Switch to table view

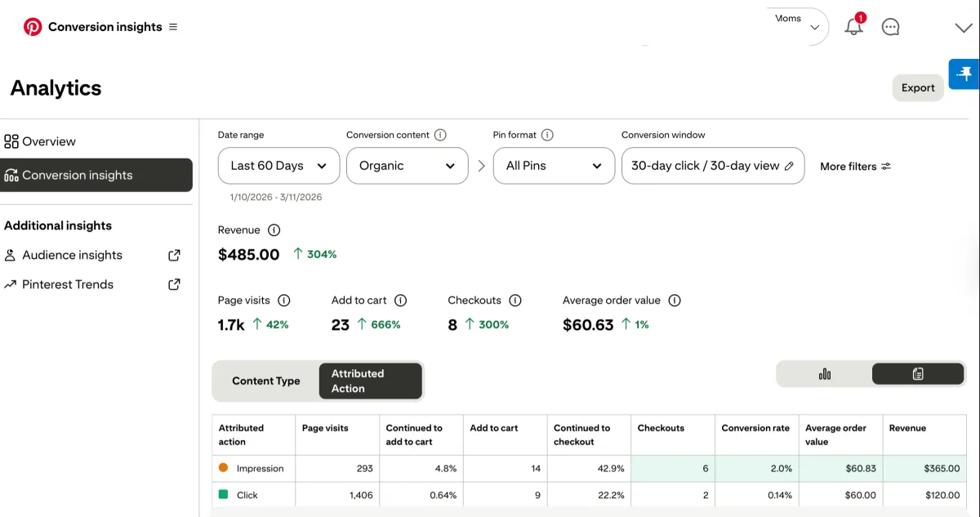918,374
